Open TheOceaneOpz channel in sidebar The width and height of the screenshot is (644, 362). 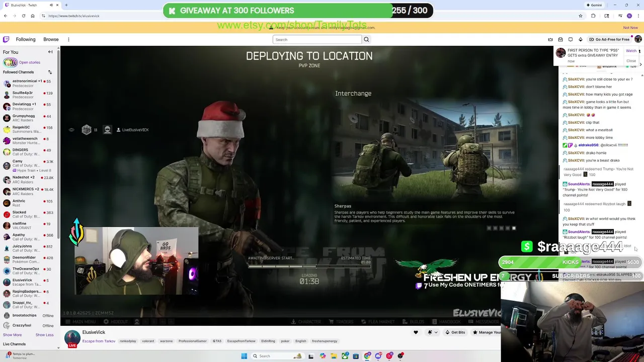tap(29, 270)
